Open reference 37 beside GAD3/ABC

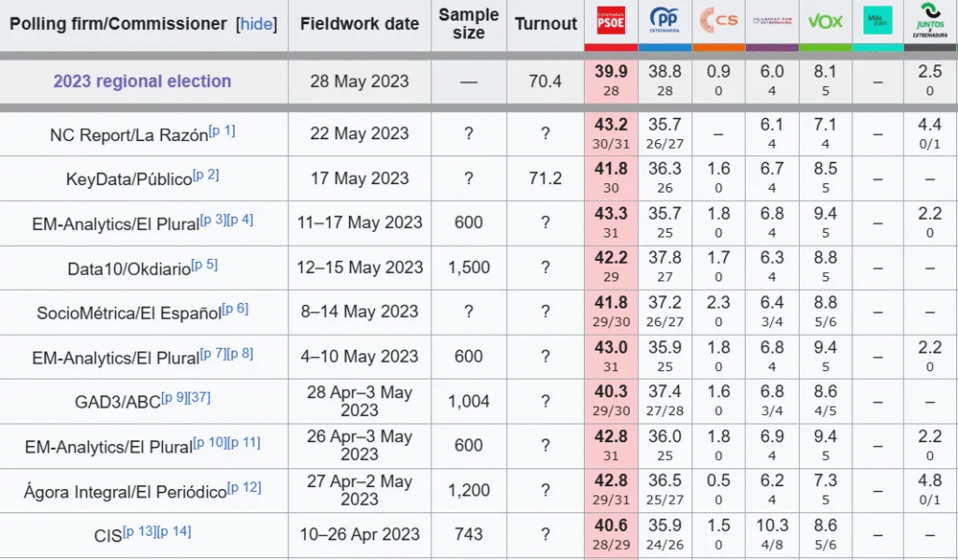(199, 397)
